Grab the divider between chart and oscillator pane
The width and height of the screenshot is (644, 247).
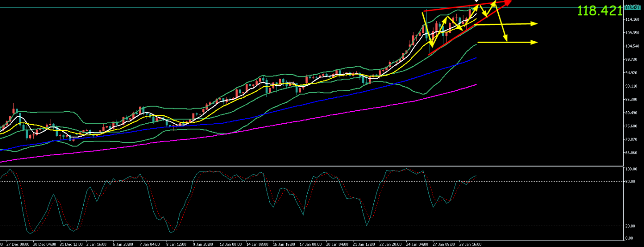310,166
